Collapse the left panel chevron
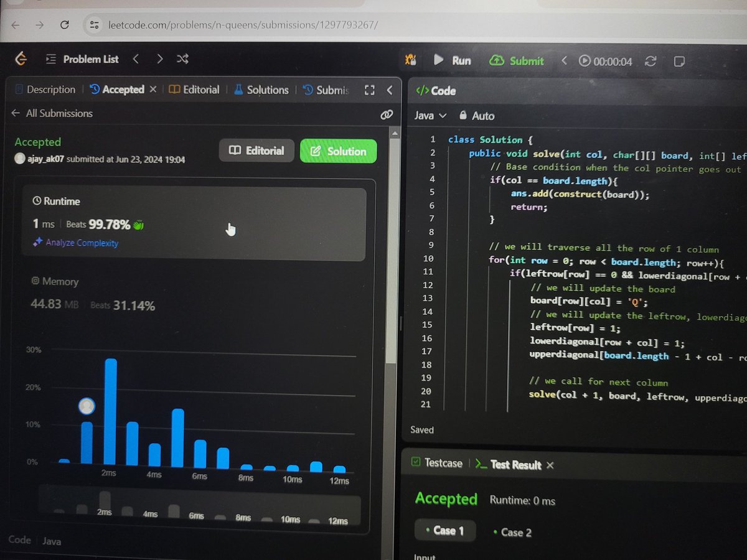This screenshot has width=747, height=560. (390, 90)
